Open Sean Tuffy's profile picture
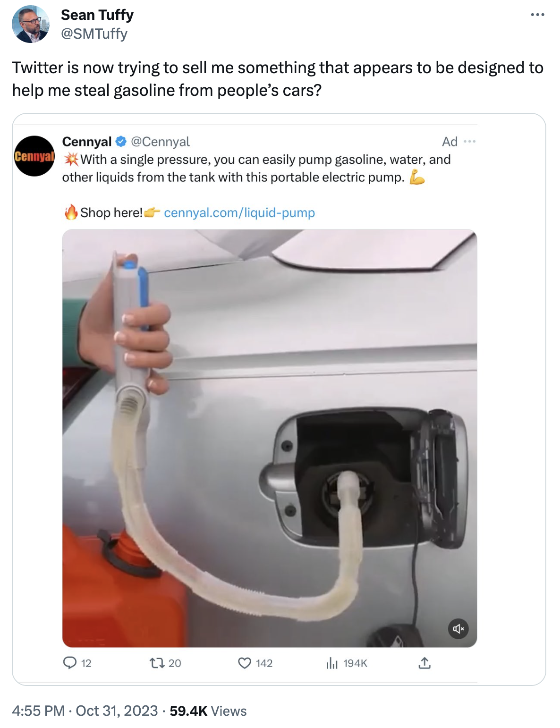The height and width of the screenshot is (728, 560). pyautogui.click(x=31, y=24)
